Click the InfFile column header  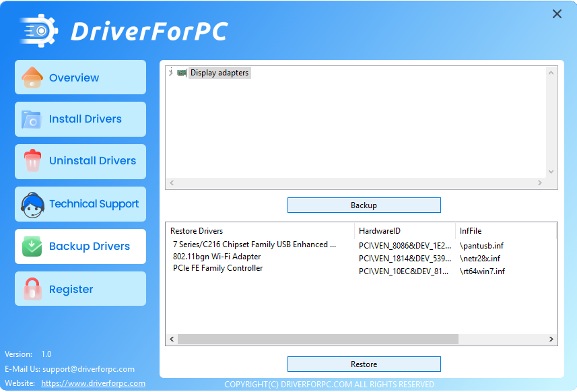506,231
